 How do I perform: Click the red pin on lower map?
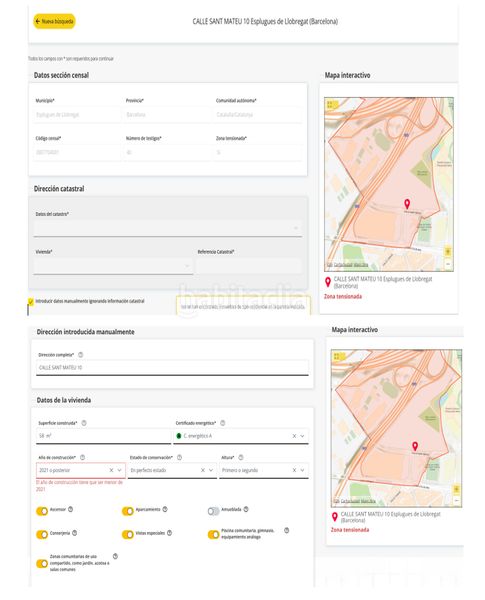pyautogui.click(x=415, y=446)
